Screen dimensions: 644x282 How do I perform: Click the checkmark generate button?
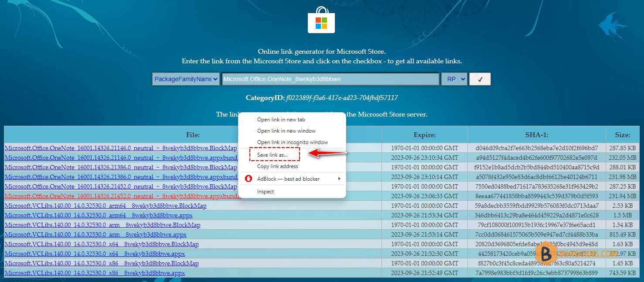pos(480,79)
